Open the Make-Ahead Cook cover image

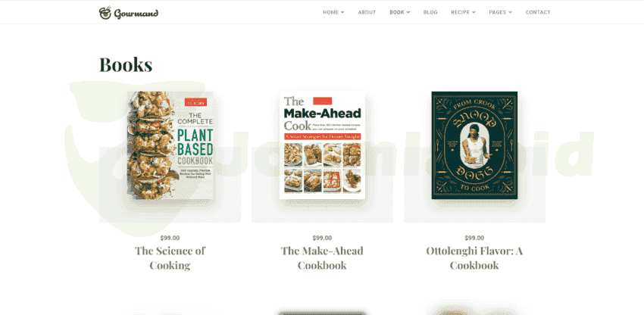[x=322, y=145]
